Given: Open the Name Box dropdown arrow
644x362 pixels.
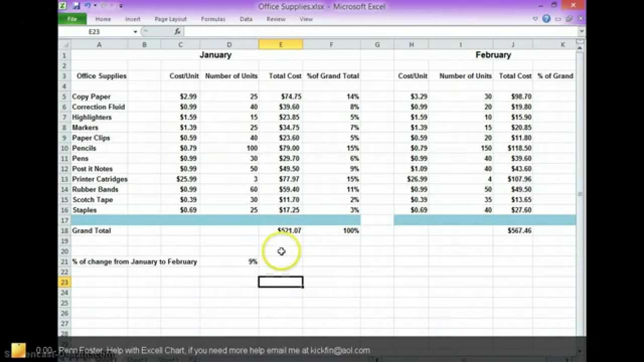Looking at the screenshot, I should pyautogui.click(x=135, y=32).
